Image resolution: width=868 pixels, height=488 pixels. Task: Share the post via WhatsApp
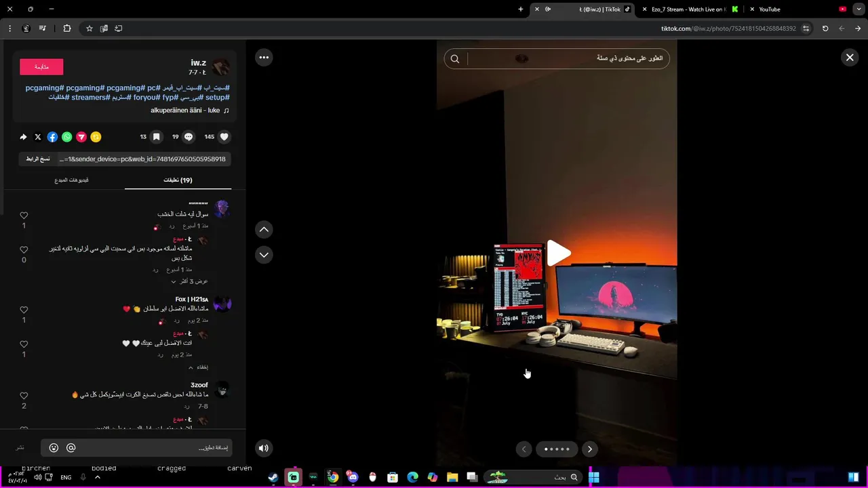(x=66, y=137)
